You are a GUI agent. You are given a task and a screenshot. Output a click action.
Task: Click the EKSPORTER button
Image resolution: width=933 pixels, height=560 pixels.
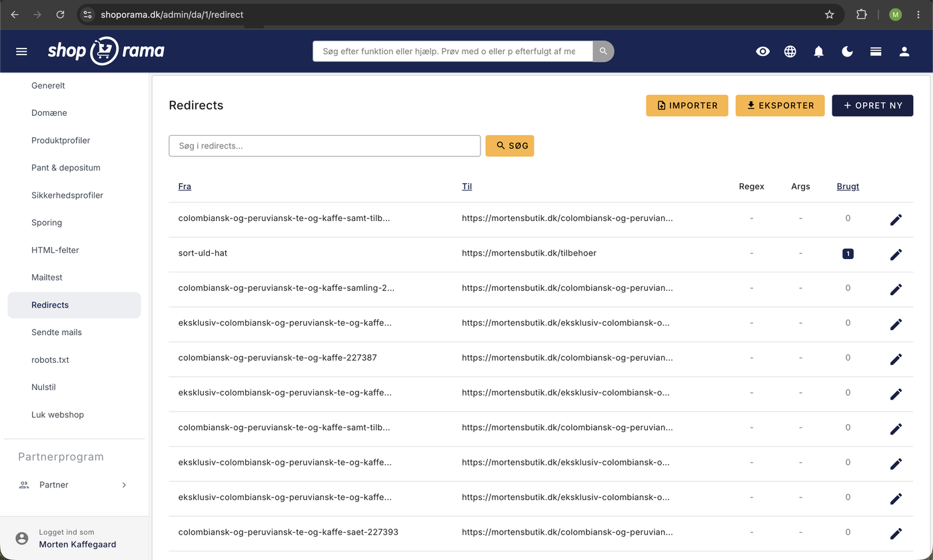pyautogui.click(x=780, y=105)
